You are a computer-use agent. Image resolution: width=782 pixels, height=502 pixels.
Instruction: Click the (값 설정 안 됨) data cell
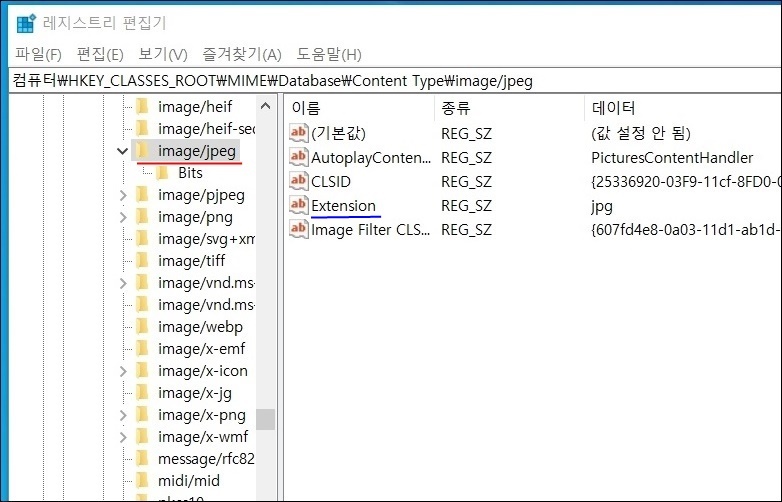(641, 133)
